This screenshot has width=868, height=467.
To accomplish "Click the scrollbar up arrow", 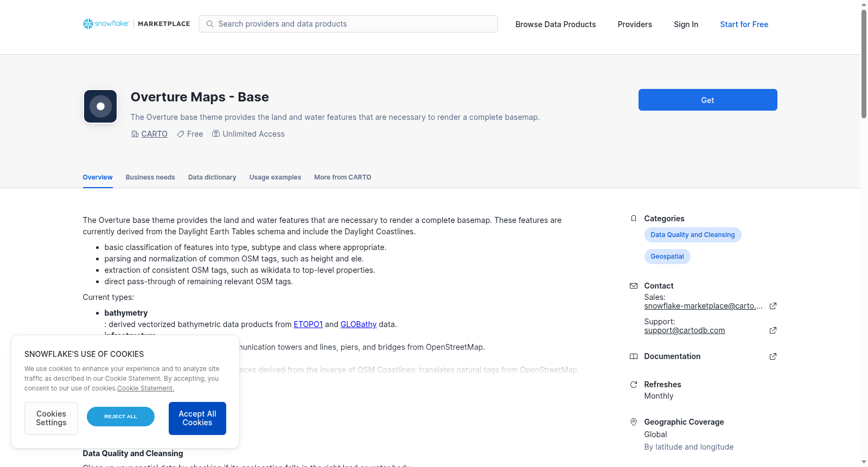I will 864,4.
